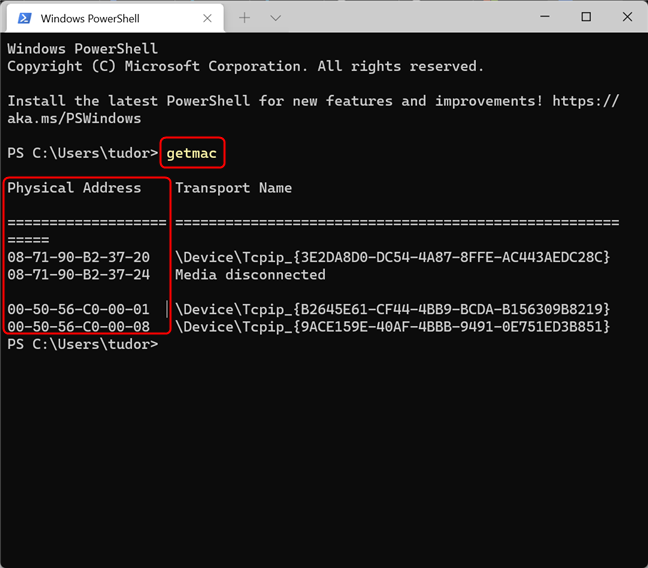Close the terminal window

pos(628,17)
